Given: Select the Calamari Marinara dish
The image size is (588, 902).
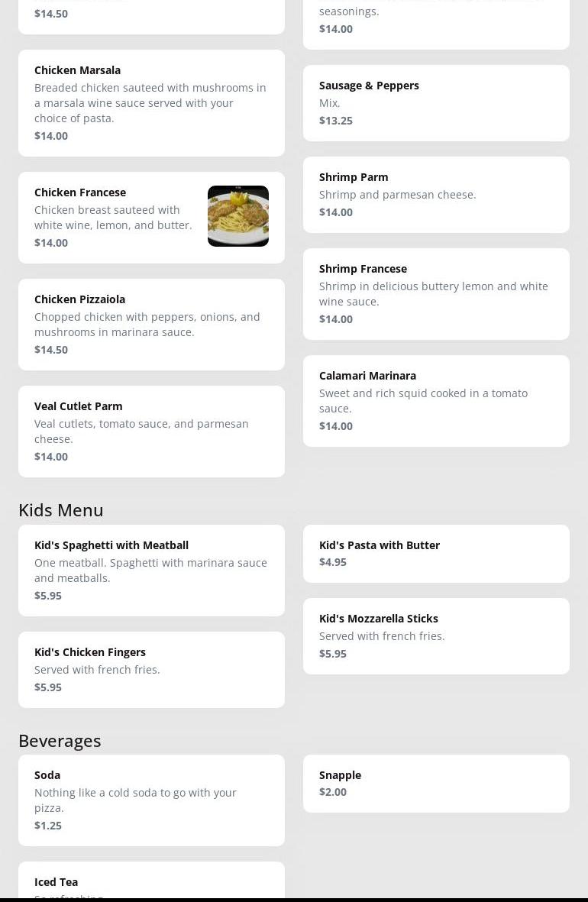Looking at the screenshot, I should click(436, 401).
